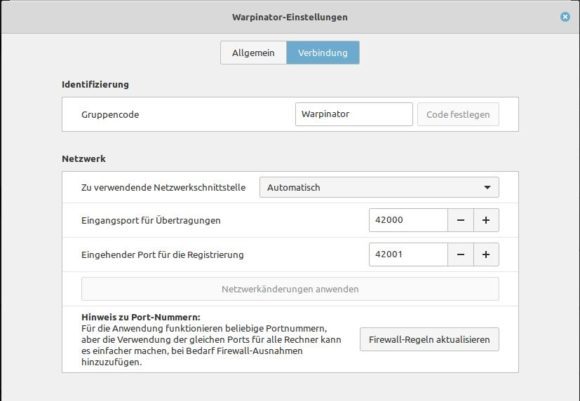Click the Zu verwendende Netzwerkschnittstelle label

[163, 188]
